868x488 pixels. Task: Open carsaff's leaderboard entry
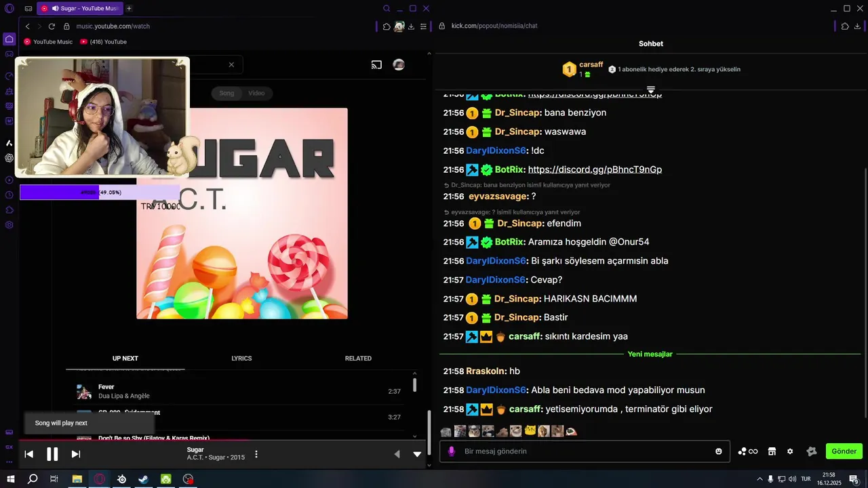(x=583, y=69)
